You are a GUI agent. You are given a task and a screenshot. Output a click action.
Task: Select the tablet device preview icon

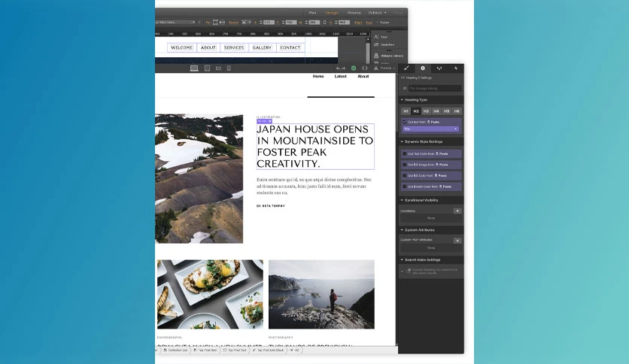pos(208,68)
